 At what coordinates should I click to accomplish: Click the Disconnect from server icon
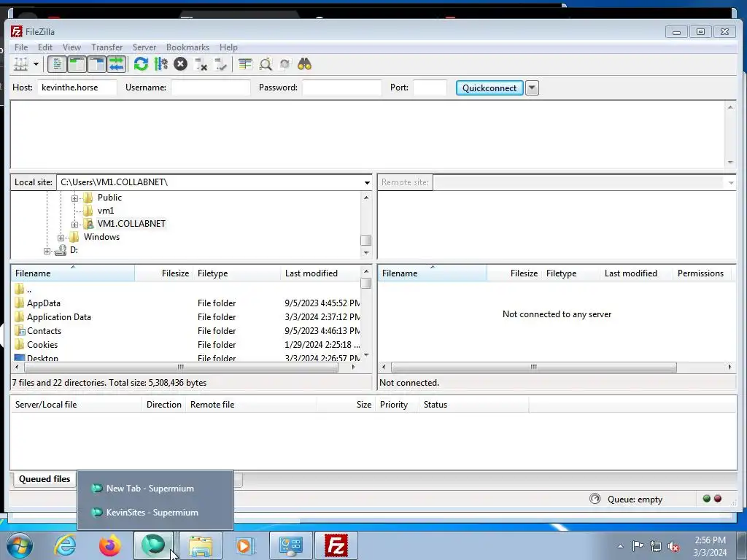pos(201,64)
